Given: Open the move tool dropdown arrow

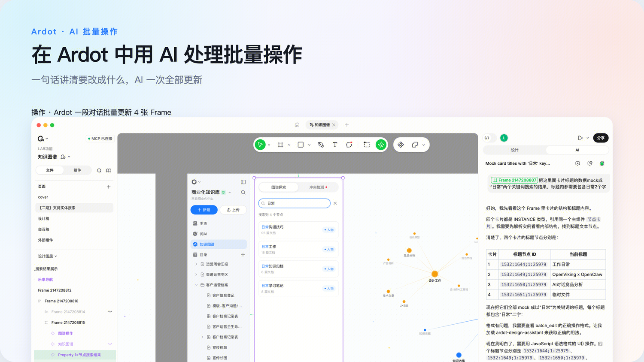Looking at the screenshot, I should pos(269,145).
